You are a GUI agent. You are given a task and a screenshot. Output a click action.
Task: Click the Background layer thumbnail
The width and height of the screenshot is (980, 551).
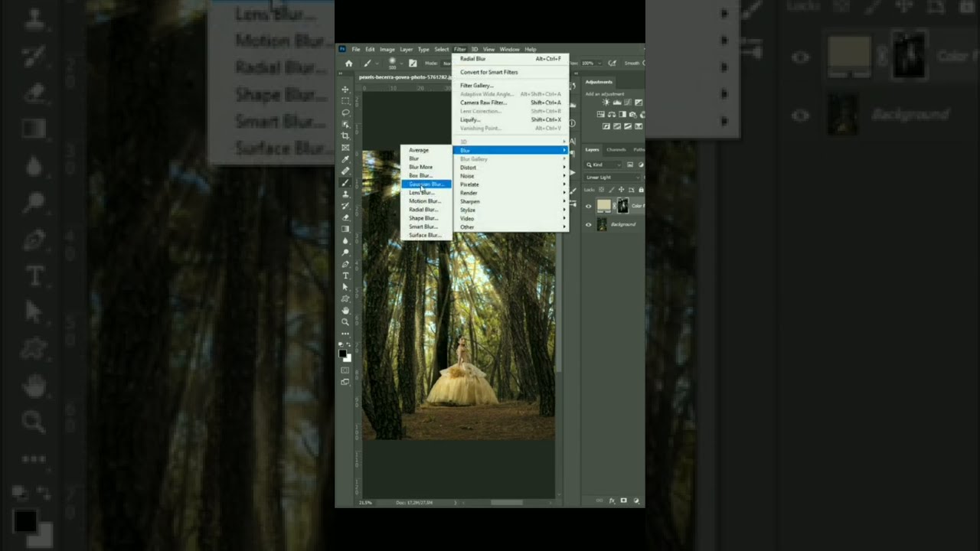[x=602, y=223]
